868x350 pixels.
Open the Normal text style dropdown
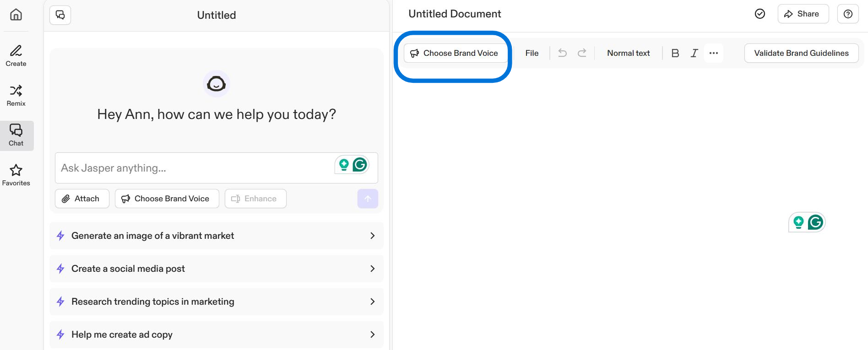(628, 53)
